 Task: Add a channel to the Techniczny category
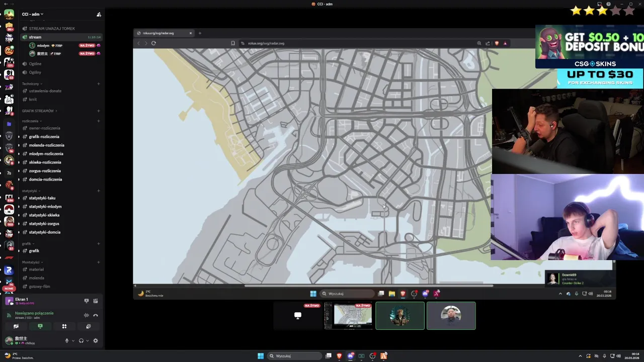(99, 83)
